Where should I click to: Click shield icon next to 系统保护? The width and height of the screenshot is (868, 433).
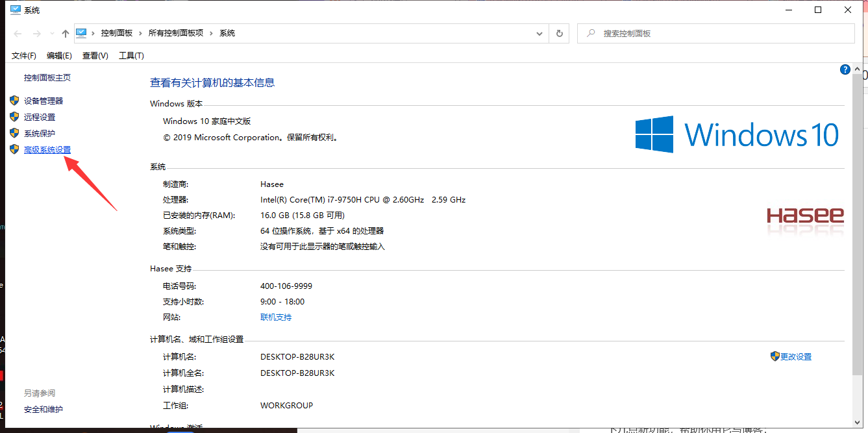click(x=14, y=133)
